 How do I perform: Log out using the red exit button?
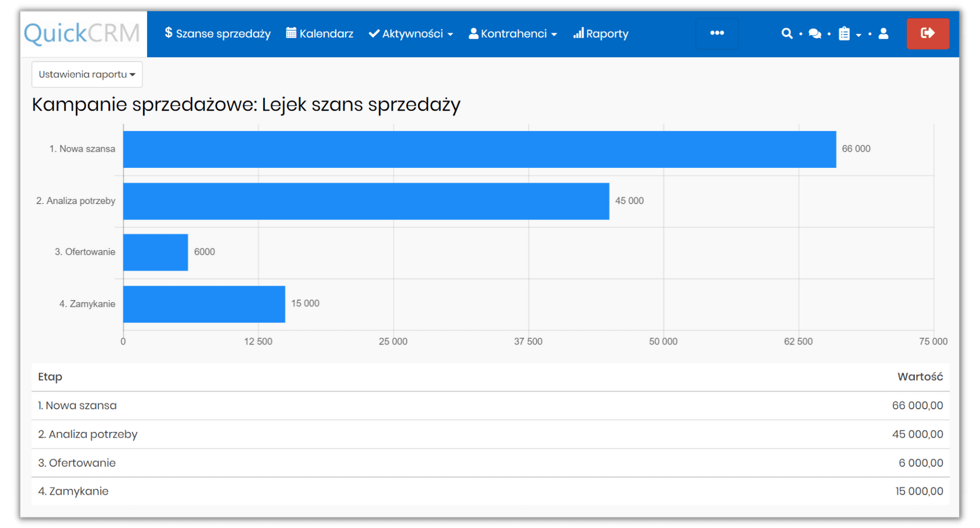coord(928,33)
